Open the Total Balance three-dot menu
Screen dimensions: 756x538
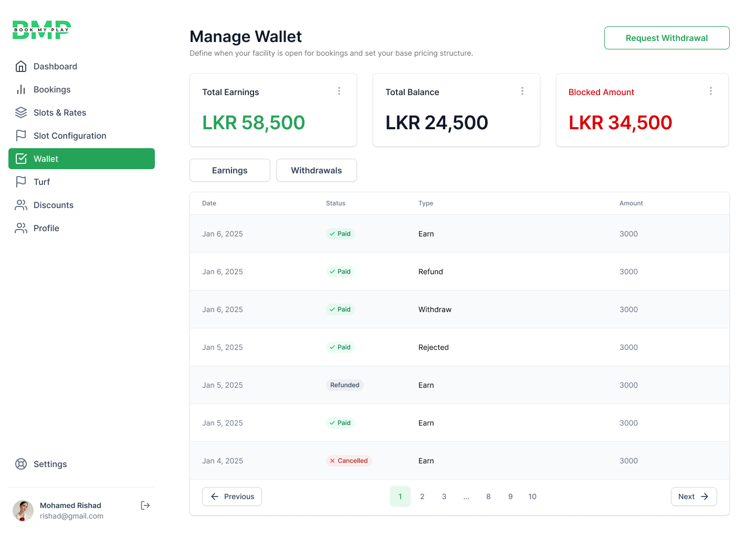click(x=522, y=90)
